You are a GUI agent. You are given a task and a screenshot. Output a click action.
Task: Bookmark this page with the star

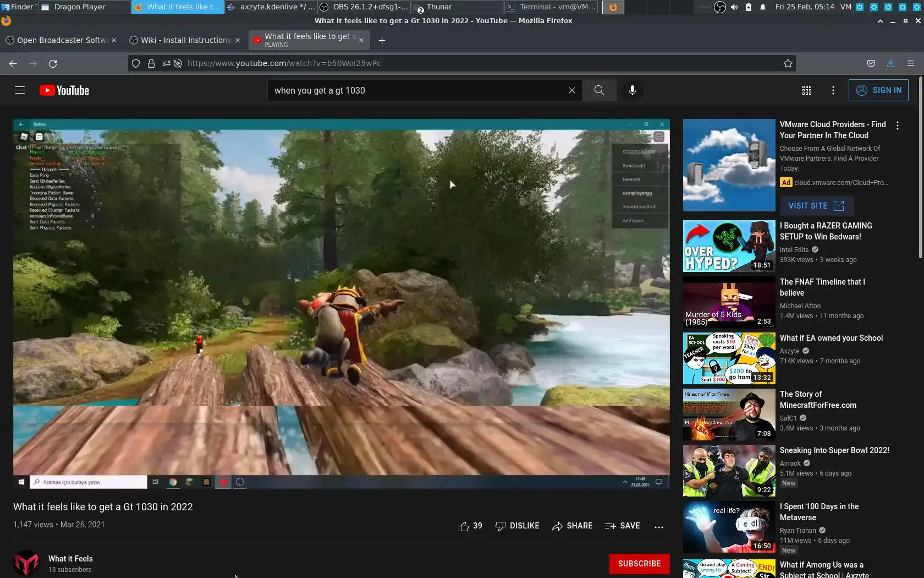(788, 63)
